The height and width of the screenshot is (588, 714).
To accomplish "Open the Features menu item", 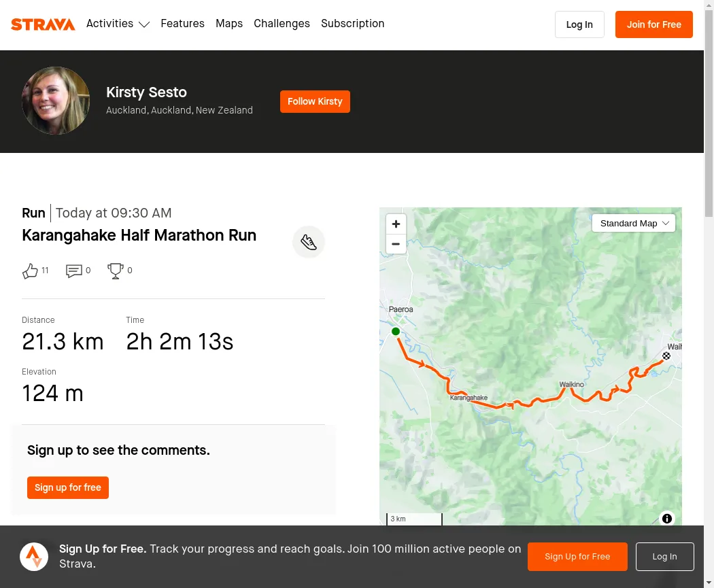I will point(183,24).
